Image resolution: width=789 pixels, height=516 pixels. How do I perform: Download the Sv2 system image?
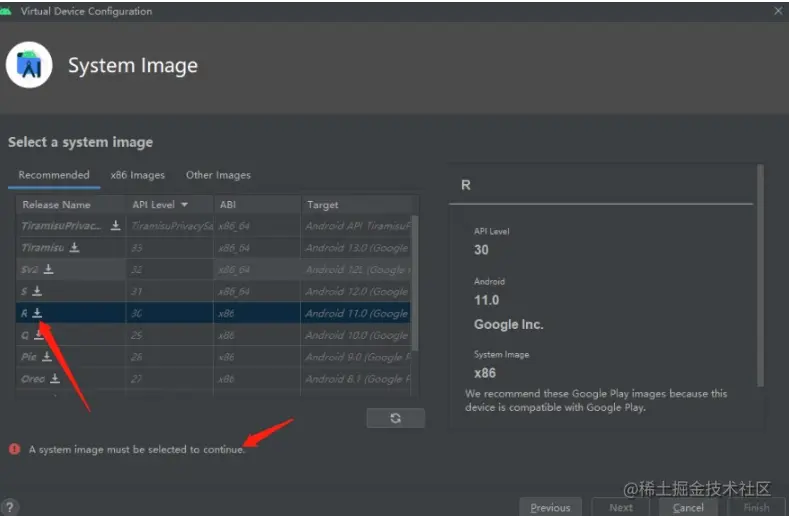(48, 269)
